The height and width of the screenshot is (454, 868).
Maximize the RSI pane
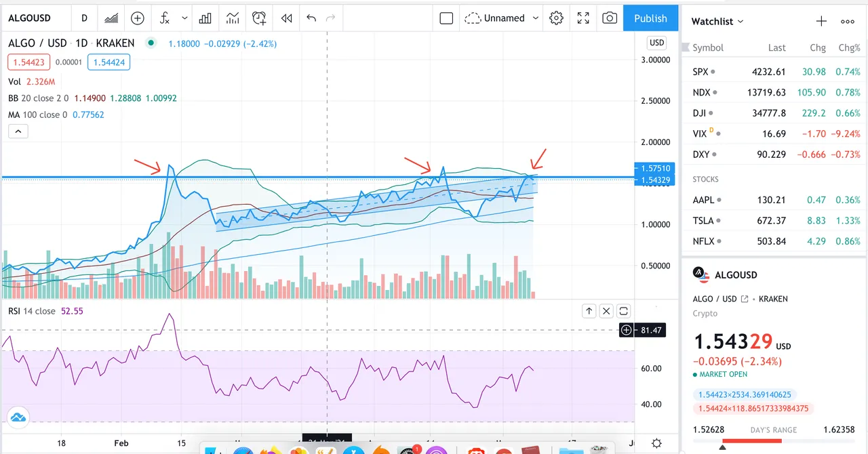[624, 311]
